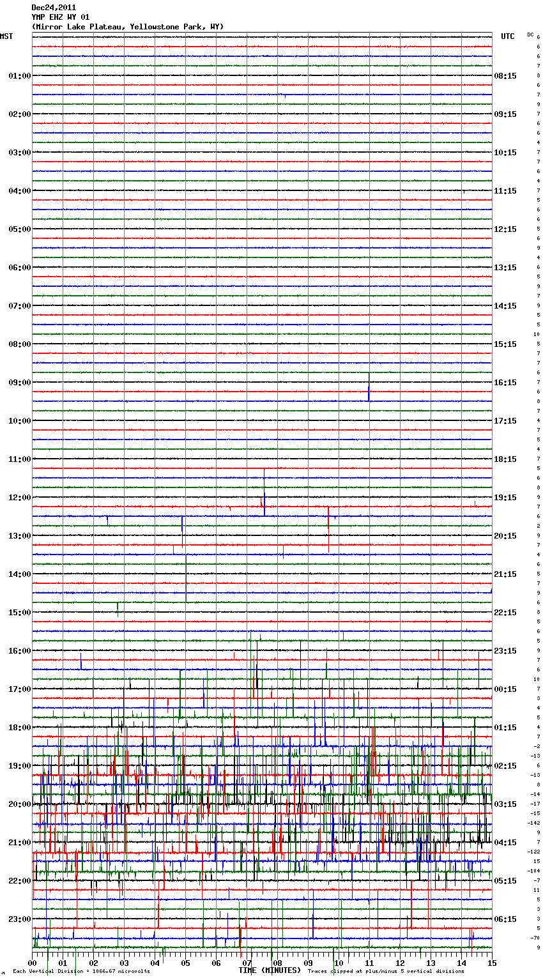Click the -122 DC offset value
Image resolution: width=543 pixels, height=980 pixels.
point(534,852)
